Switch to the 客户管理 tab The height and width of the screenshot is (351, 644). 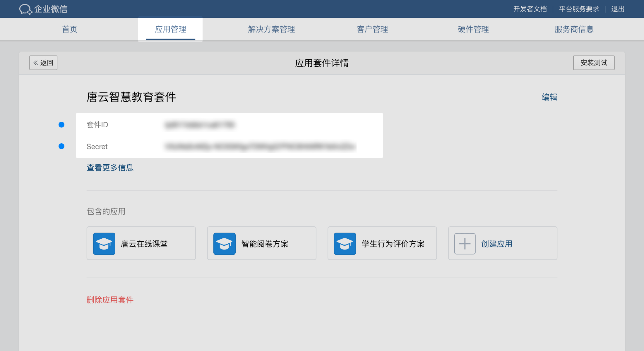(372, 29)
